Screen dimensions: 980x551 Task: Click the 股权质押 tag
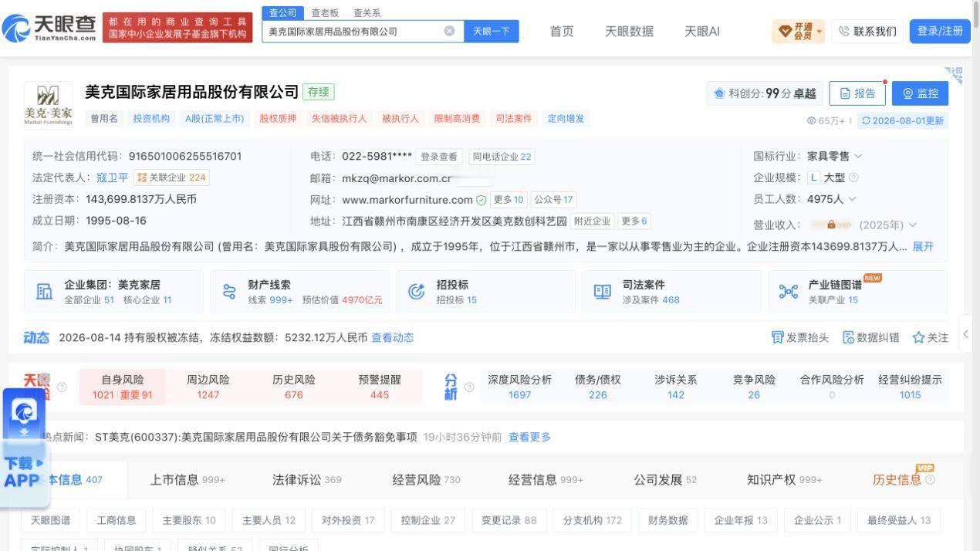tap(278, 118)
